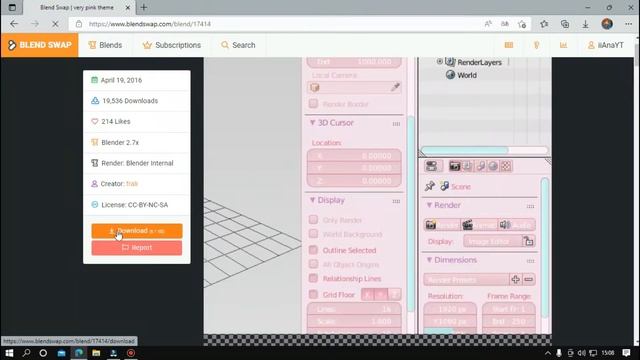Click the "Blender 2.7x" entry
The width and height of the screenshot is (640, 360).
coord(120,142)
